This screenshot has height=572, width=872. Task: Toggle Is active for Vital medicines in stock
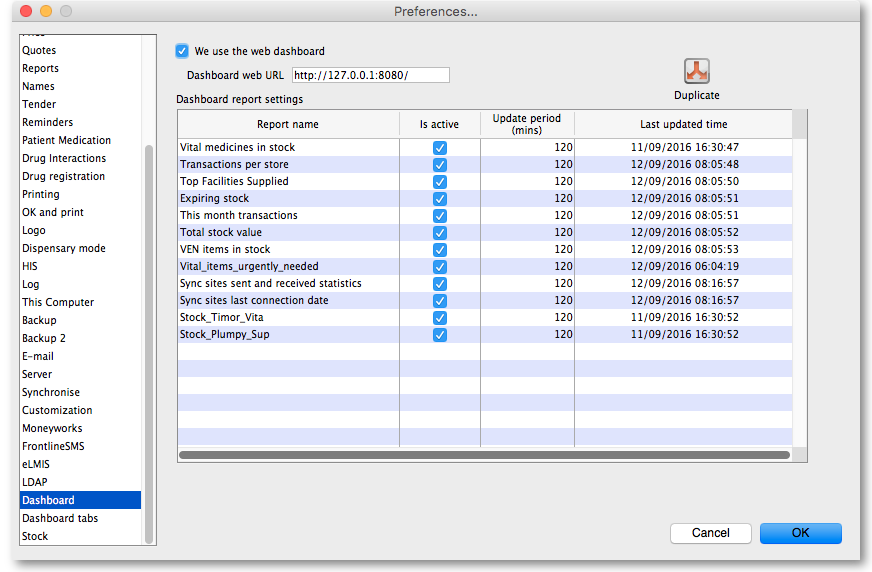440,148
